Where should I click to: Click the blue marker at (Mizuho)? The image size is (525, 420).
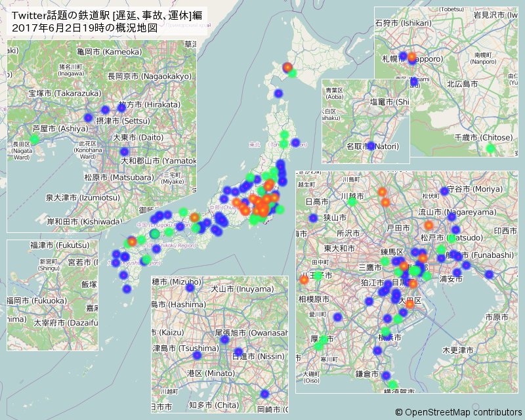[190, 287]
